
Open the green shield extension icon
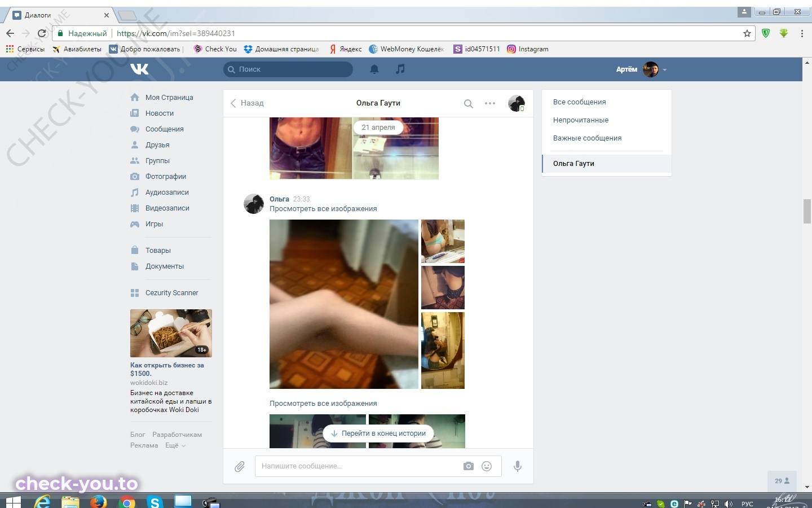(x=766, y=33)
